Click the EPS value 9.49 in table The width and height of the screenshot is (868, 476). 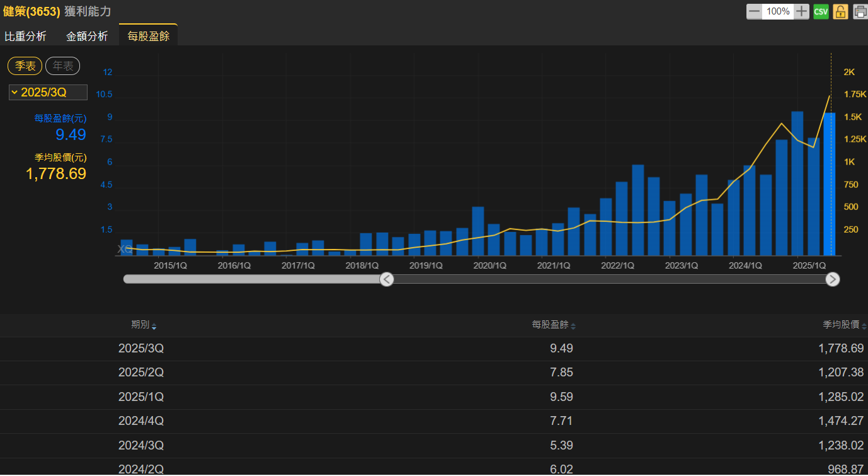click(561, 349)
